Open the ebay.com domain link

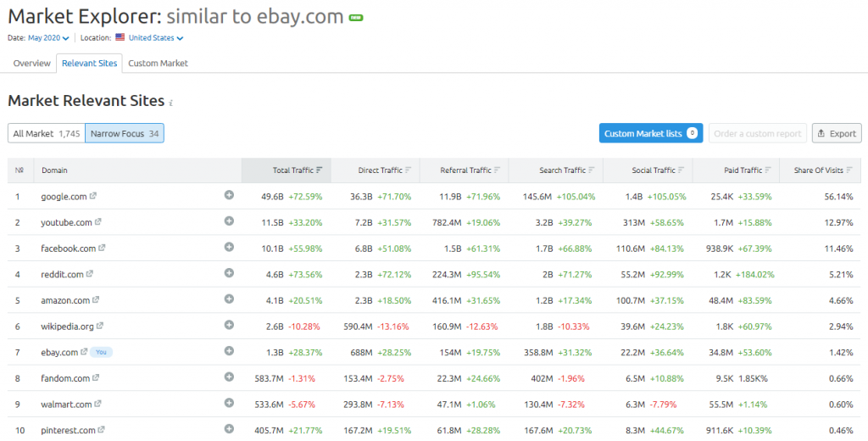[x=59, y=352]
